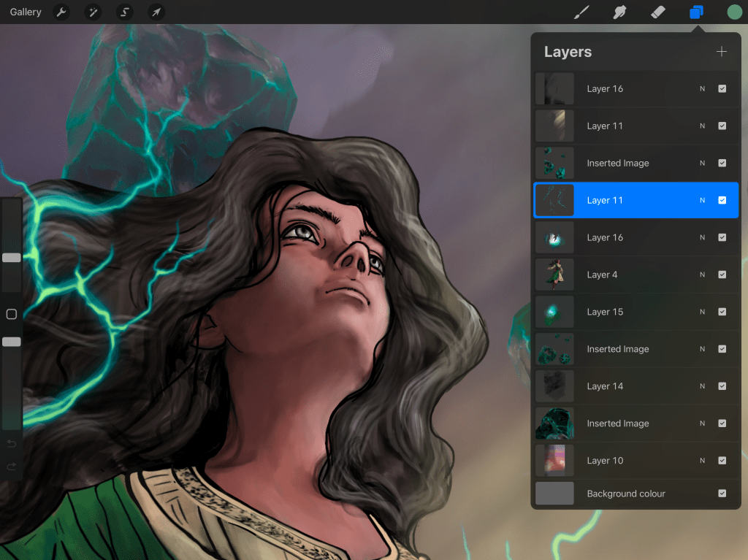748x560 pixels.
Task: Open the Adjustments tool
Action: click(92, 12)
